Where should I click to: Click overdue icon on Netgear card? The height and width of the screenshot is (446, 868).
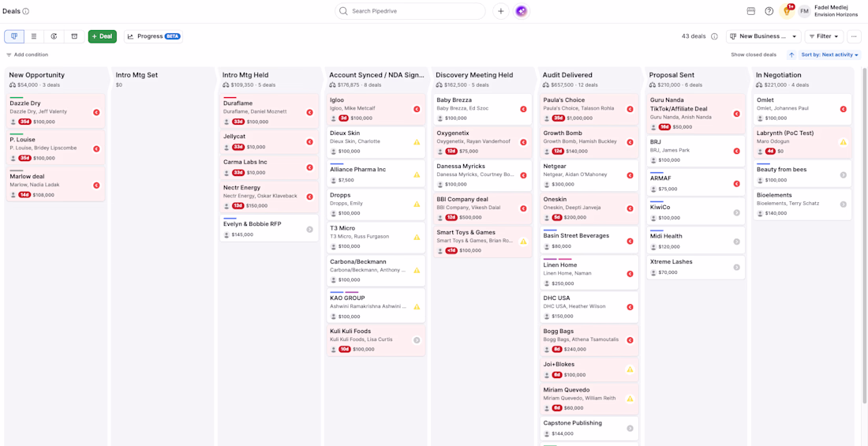(630, 175)
